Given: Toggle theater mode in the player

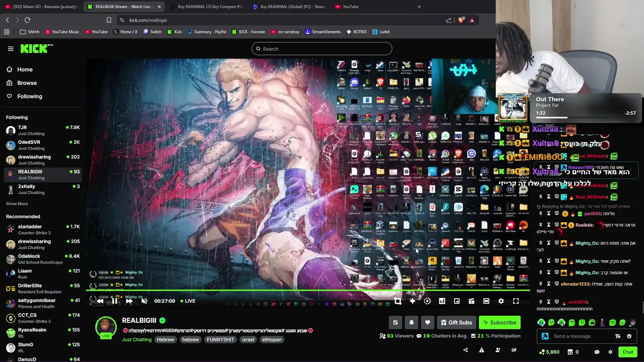Looking at the screenshot, I should click(486, 301).
